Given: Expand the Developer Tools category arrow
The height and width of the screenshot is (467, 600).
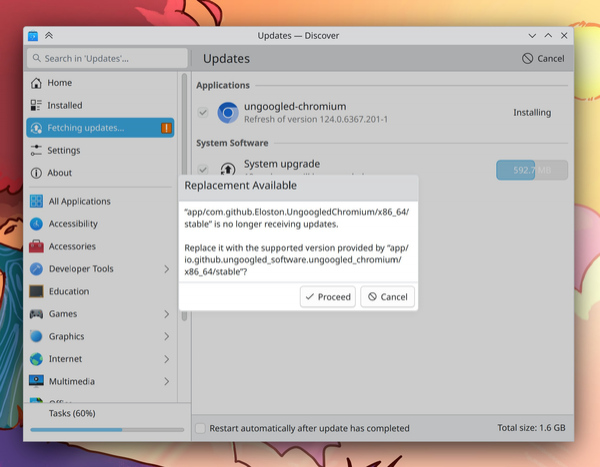Looking at the screenshot, I should 166,269.
